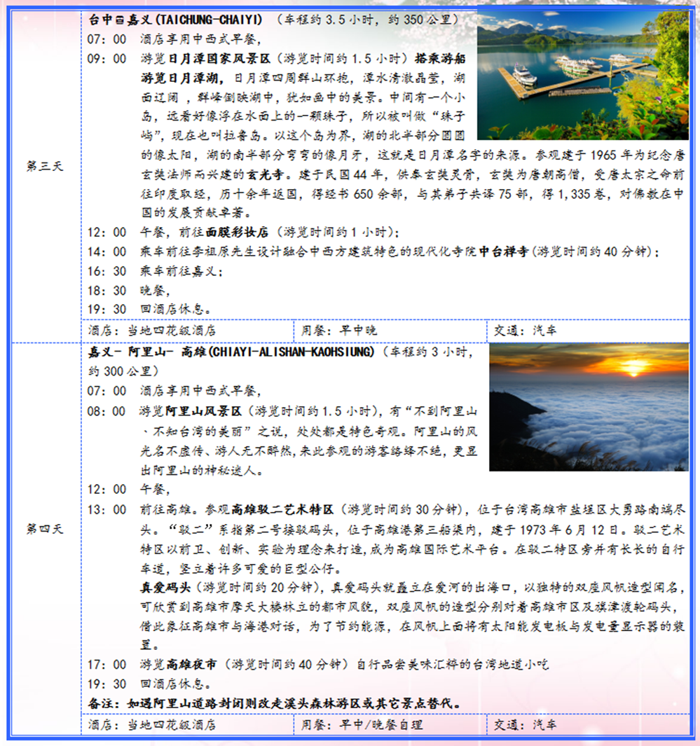Click the bold 中台禅寺 text

[503, 251]
